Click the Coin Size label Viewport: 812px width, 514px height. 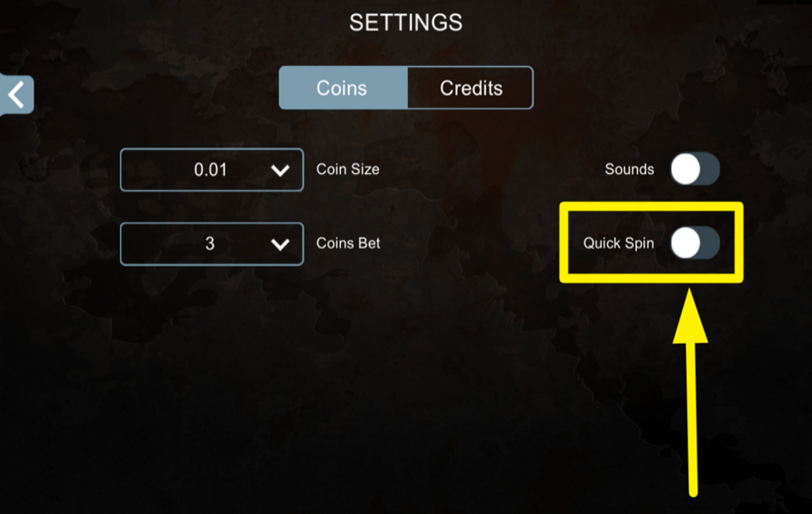click(347, 170)
